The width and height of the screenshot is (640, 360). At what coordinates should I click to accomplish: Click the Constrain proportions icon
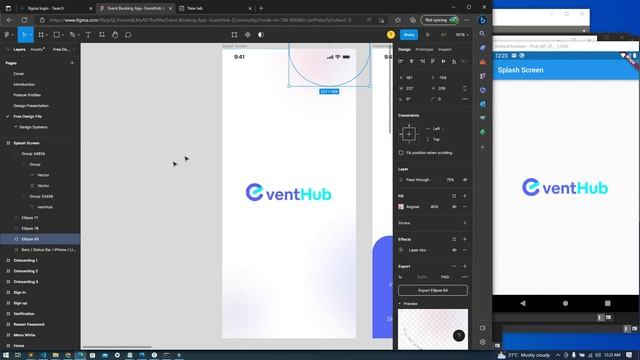(464, 88)
